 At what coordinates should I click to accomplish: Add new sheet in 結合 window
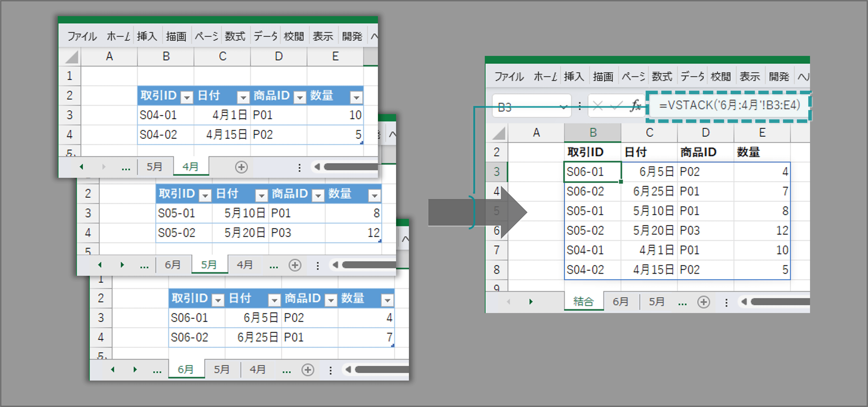coord(703,302)
